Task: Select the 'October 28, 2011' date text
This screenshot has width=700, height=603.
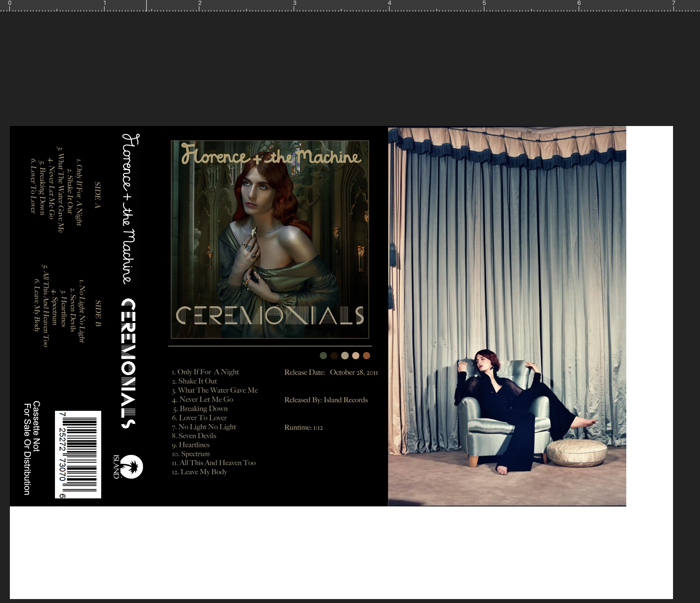Action: click(x=354, y=372)
